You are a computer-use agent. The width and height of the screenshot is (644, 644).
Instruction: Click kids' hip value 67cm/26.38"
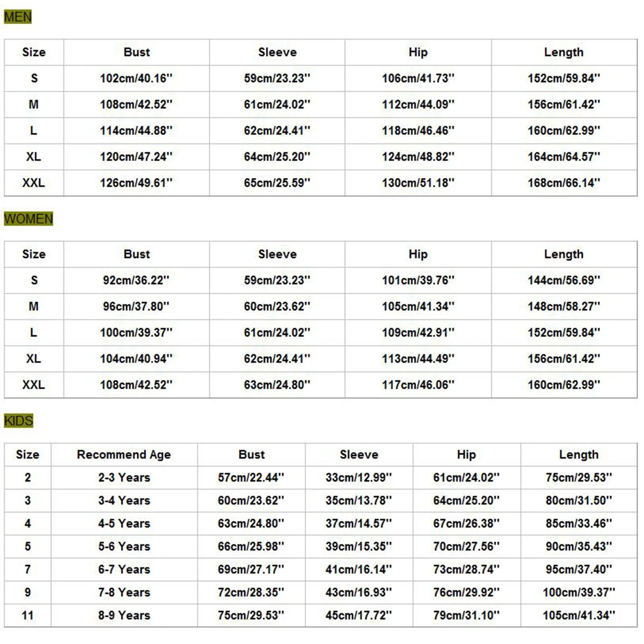click(466, 524)
